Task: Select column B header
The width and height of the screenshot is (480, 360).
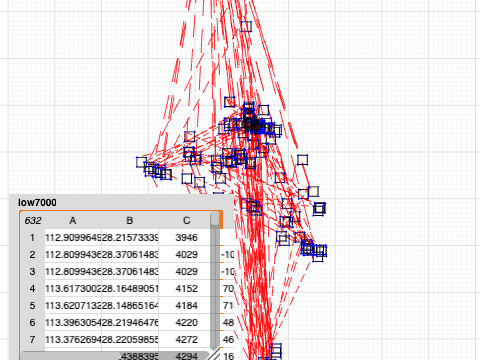Action: tap(130, 220)
